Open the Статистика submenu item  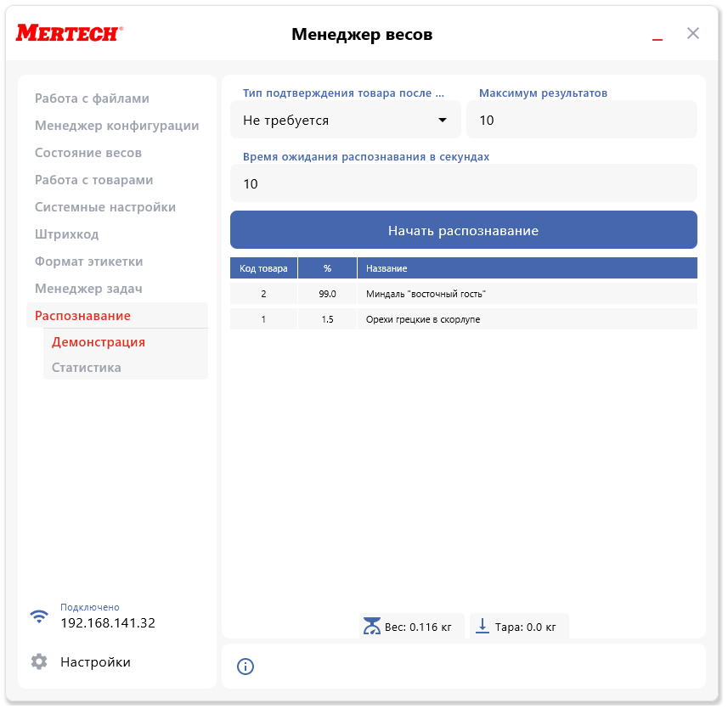(x=87, y=368)
